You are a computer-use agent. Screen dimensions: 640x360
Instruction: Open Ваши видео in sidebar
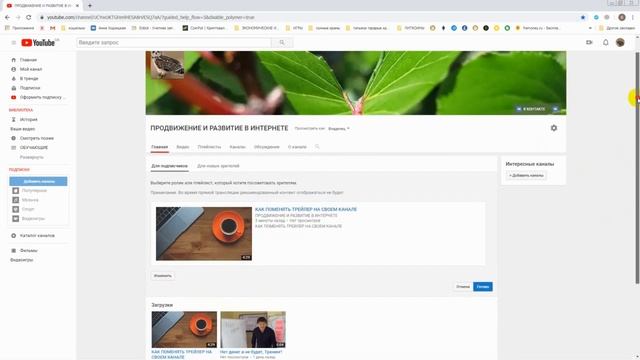(22, 129)
